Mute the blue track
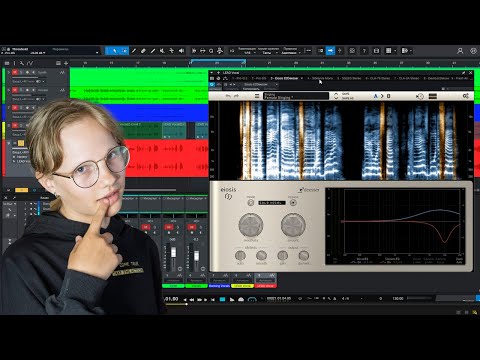The height and width of the screenshot is (360, 480). coord(15,108)
